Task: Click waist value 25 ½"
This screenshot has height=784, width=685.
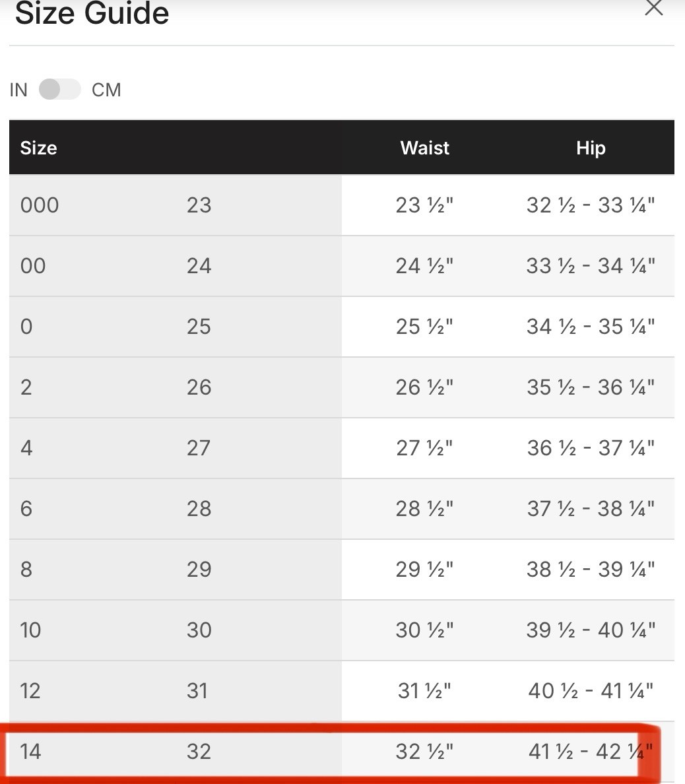Action: pos(424,327)
